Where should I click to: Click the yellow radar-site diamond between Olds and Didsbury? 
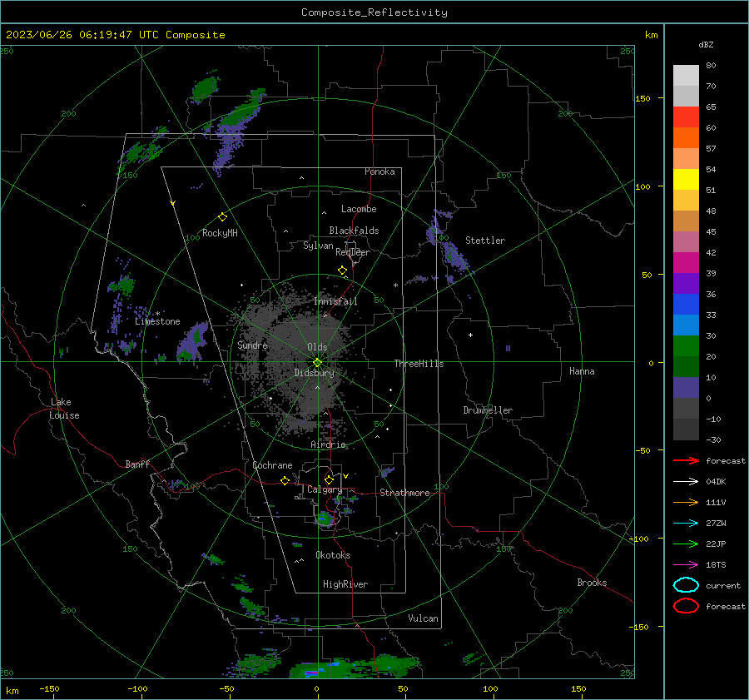pyautogui.click(x=317, y=363)
